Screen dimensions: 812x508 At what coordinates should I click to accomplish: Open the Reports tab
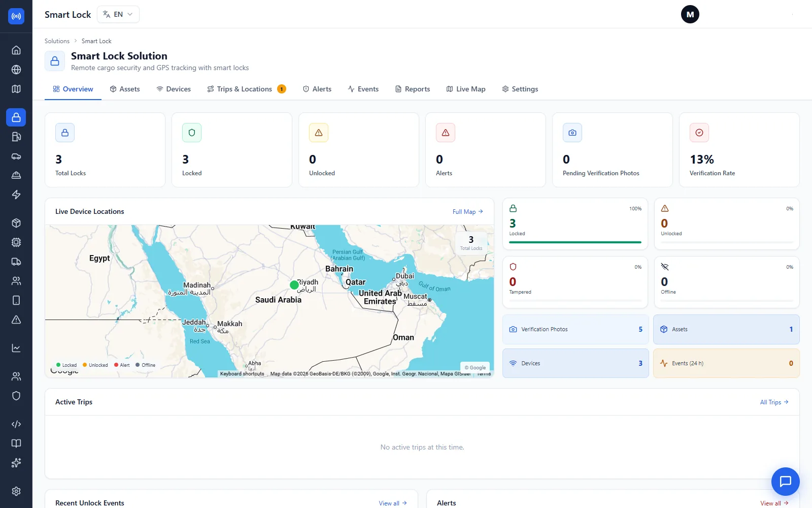[x=413, y=89]
